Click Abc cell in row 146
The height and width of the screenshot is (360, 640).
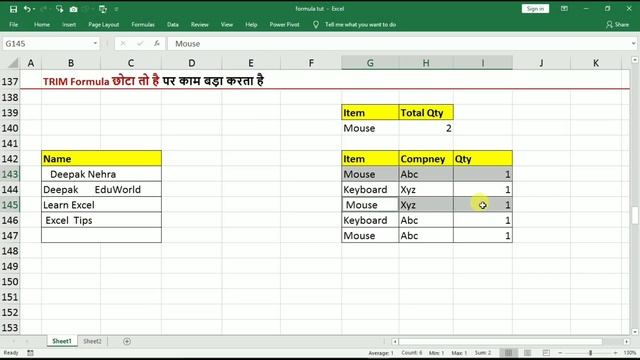click(x=426, y=220)
